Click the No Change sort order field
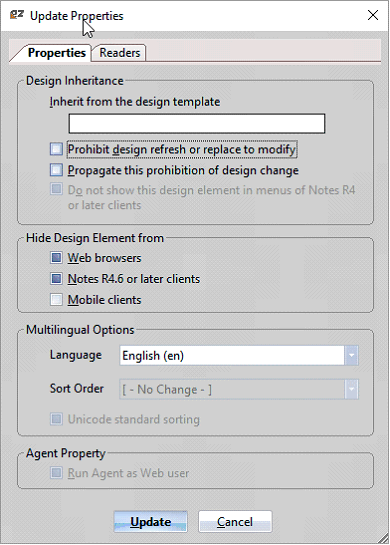Screen dimensions: 390x545 pos(239,389)
